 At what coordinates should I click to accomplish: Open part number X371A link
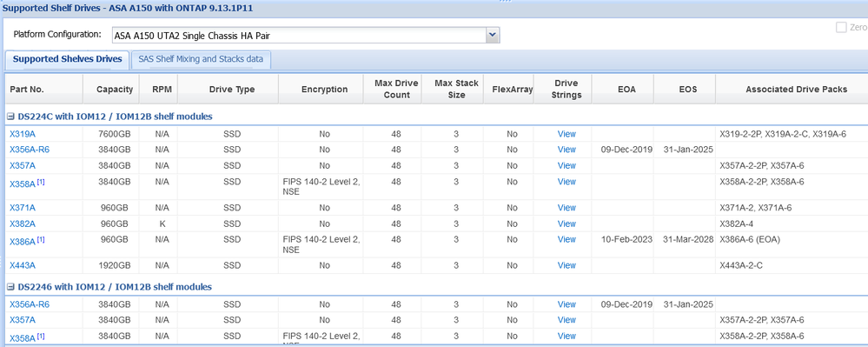coord(23,207)
